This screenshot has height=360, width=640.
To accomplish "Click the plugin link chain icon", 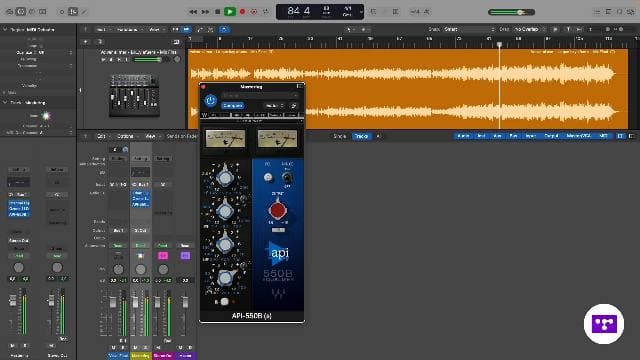I will [293, 106].
